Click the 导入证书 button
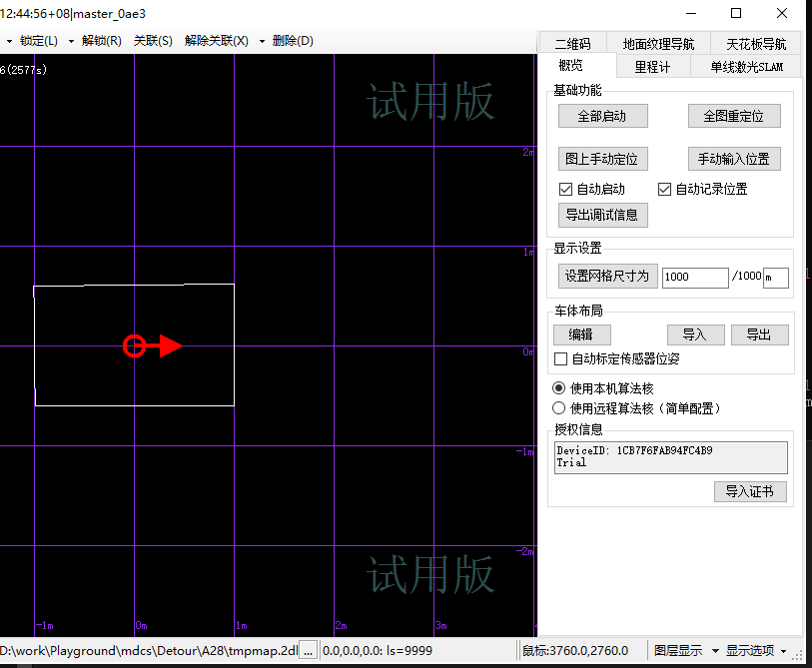Screen dimensions: 812x668 point(750,491)
